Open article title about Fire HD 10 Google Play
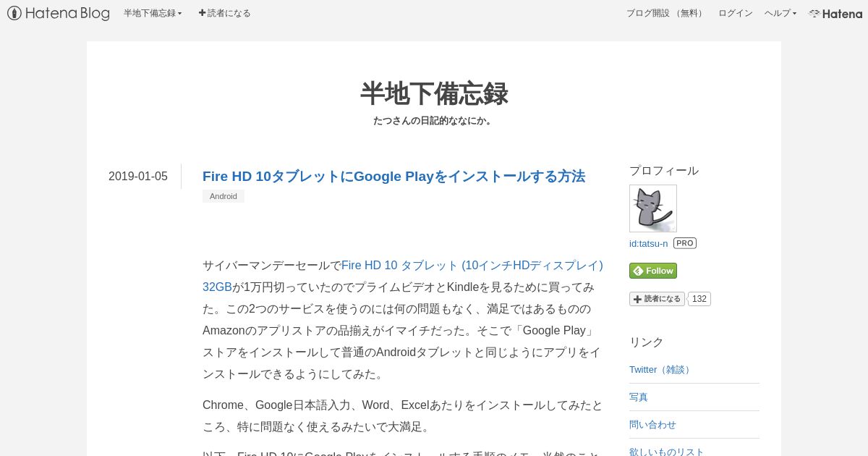Screen dimensions: 868x456 pos(393,177)
